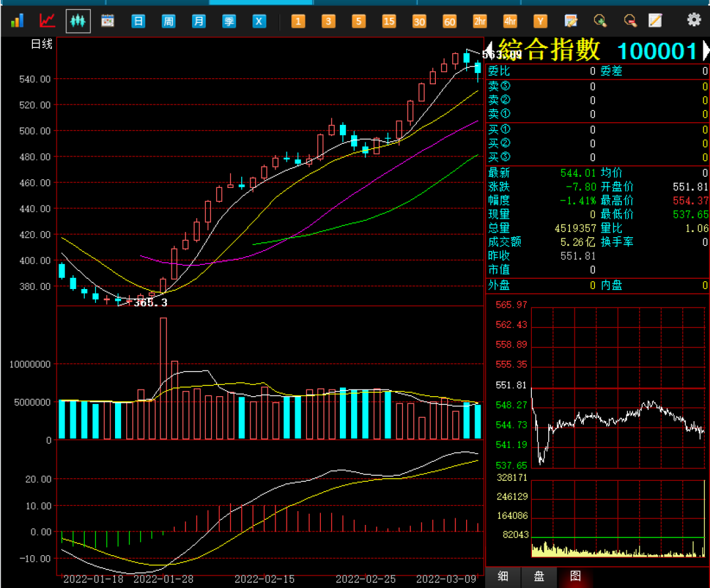Open the notepad pencil tool

655,21
